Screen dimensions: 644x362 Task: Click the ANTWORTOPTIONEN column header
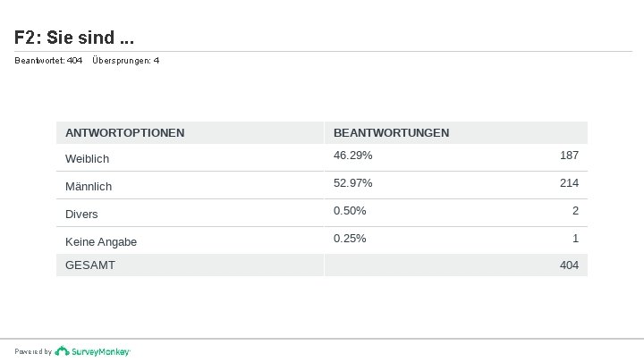coord(125,132)
